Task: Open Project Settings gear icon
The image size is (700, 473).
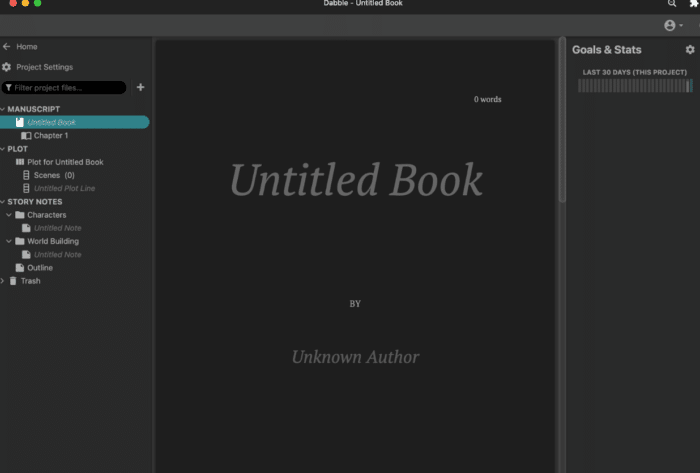Action: coord(7,67)
